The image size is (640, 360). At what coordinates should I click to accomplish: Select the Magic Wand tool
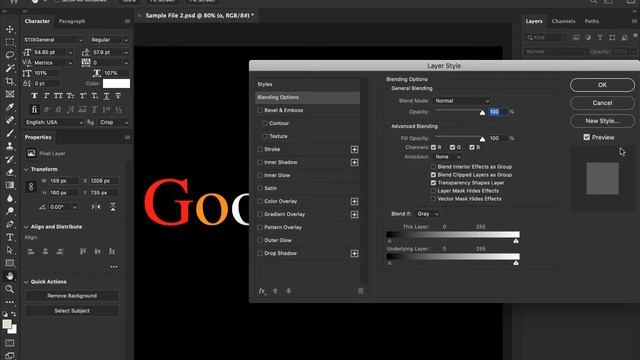(x=10, y=68)
